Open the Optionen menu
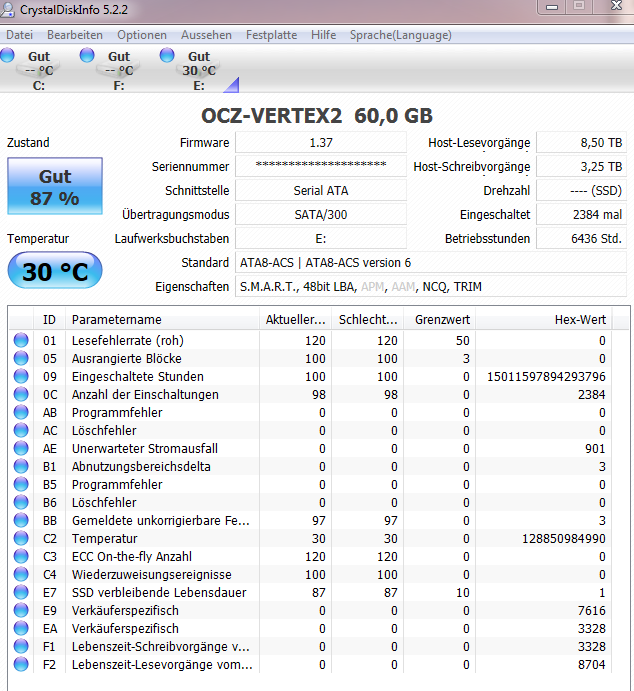The height and width of the screenshot is (691, 634). [142, 35]
